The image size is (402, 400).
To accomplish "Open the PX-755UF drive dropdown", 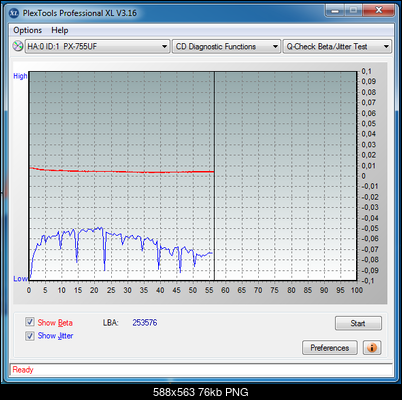I will [x=98, y=46].
